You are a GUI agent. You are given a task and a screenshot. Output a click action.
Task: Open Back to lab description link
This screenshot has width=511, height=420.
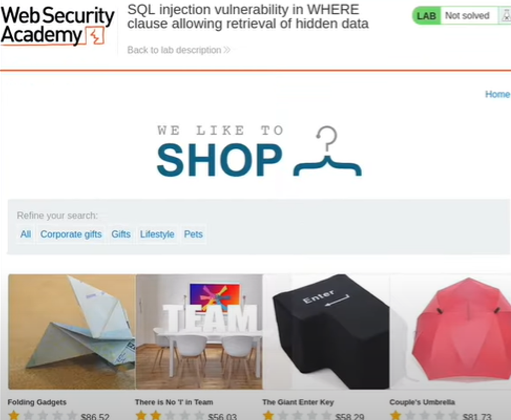pyautogui.click(x=179, y=50)
